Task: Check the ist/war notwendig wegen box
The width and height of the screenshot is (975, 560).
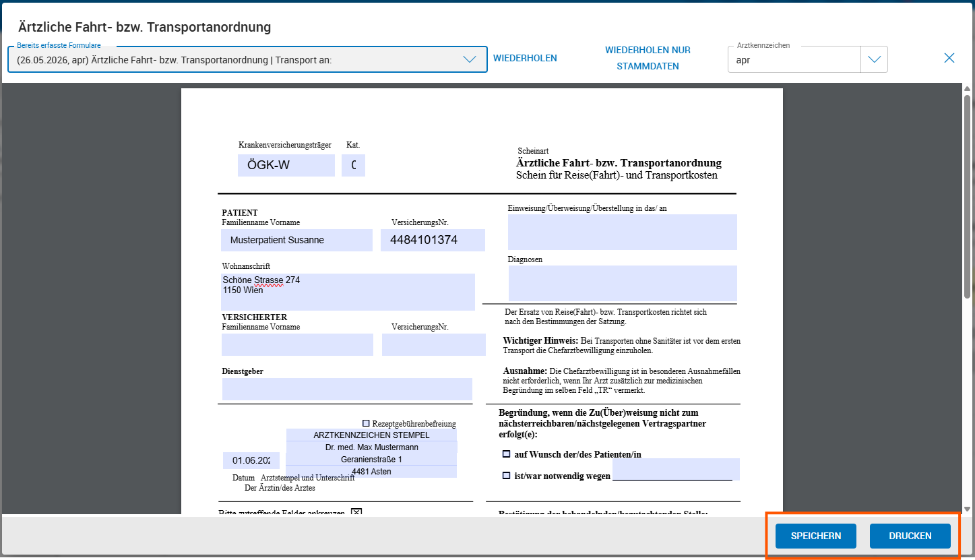Action: [x=506, y=476]
